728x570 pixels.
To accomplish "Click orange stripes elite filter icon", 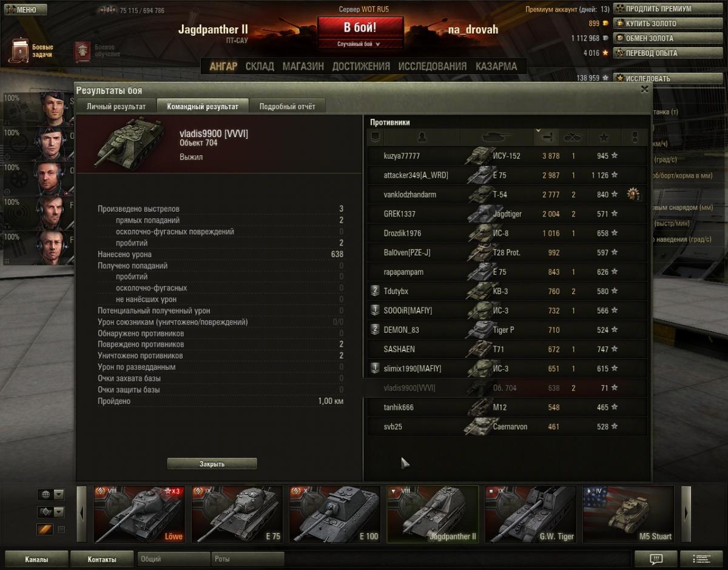I will [45, 529].
